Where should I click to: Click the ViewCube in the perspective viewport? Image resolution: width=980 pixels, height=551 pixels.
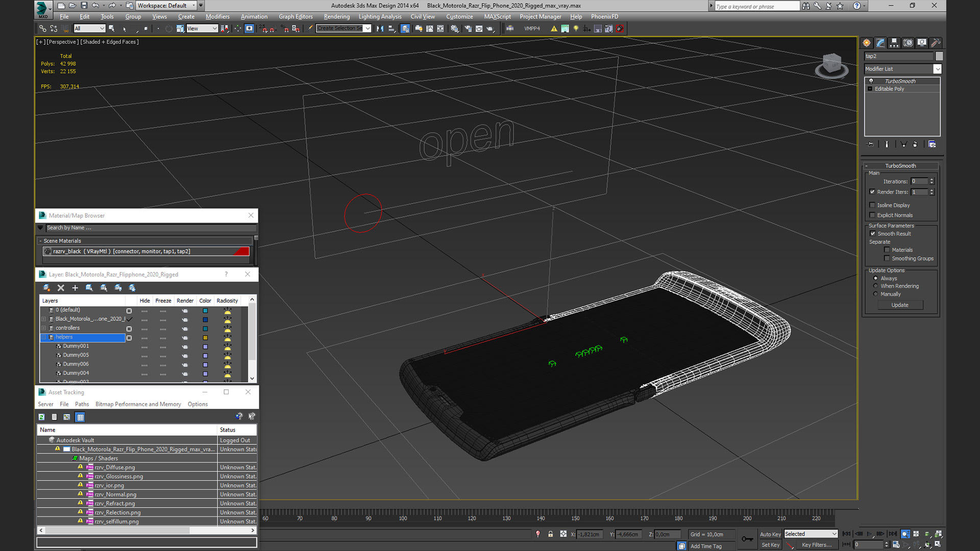(x=831, y=65)
